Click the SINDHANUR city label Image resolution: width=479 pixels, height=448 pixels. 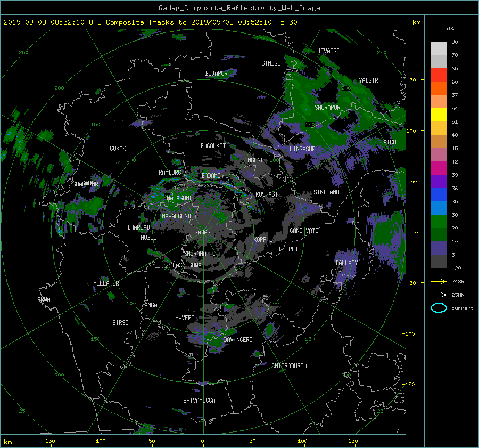(328, 192)
